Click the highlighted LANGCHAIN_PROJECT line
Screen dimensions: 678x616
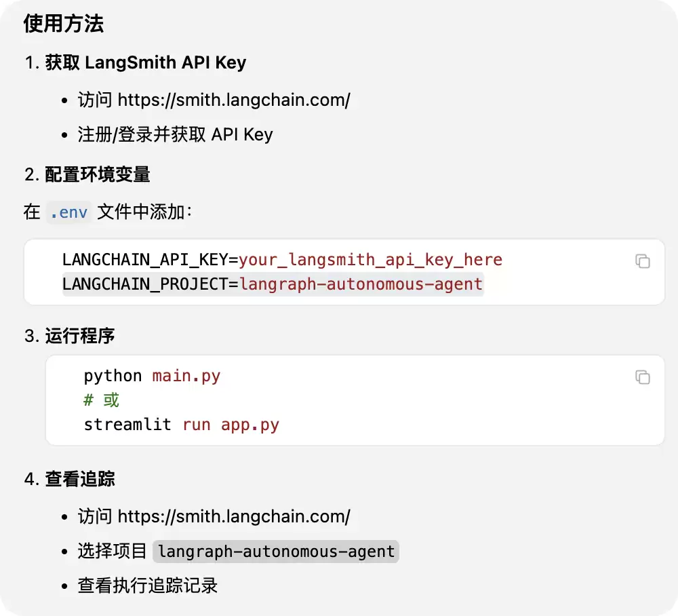273,284
